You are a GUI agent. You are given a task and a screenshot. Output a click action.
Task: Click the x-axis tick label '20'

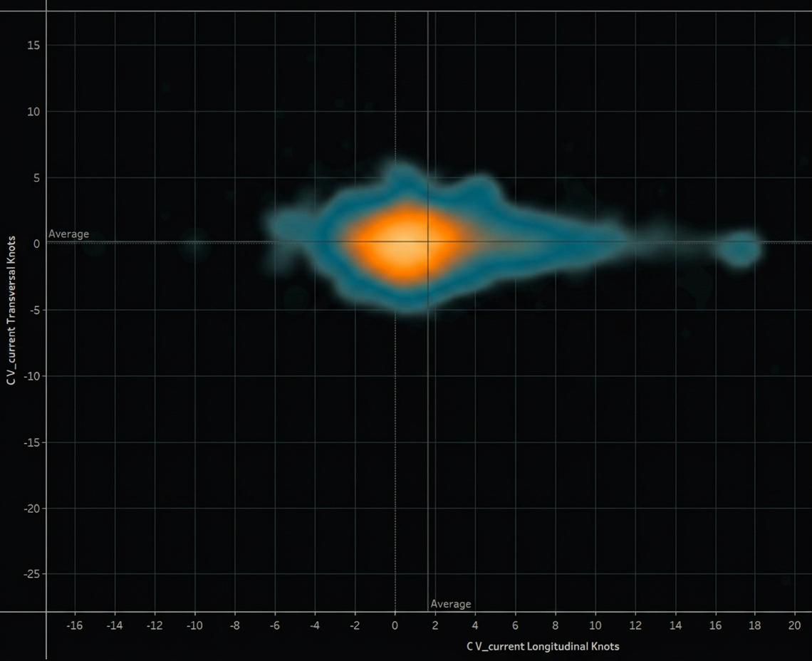[795, 625]
